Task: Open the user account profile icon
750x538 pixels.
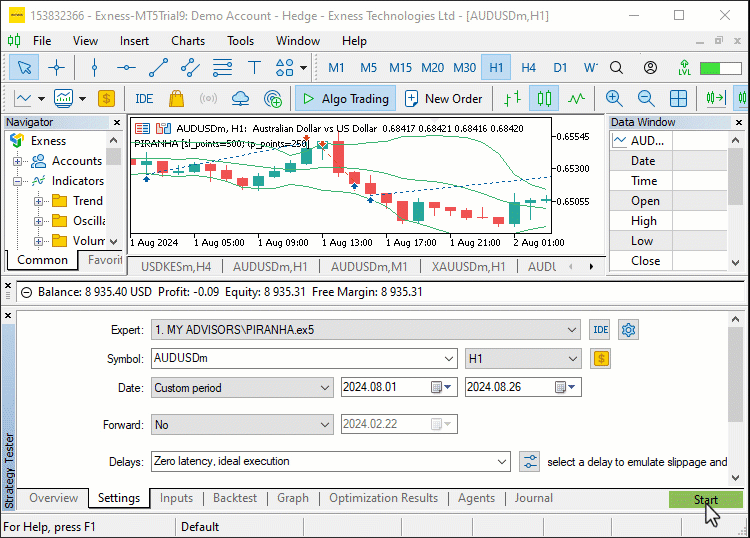Action: point(650,67)
